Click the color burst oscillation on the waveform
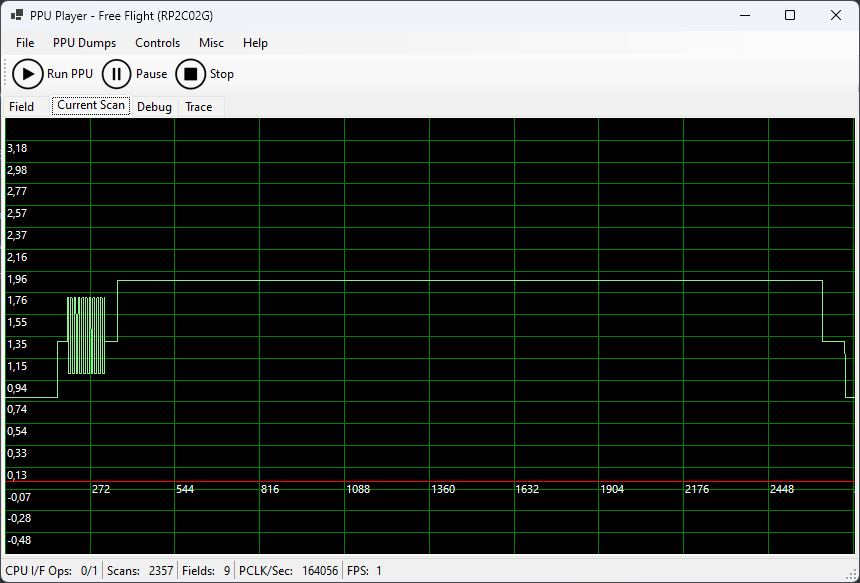The width and height of the screenshot is (860, 583). click(86, 336)
